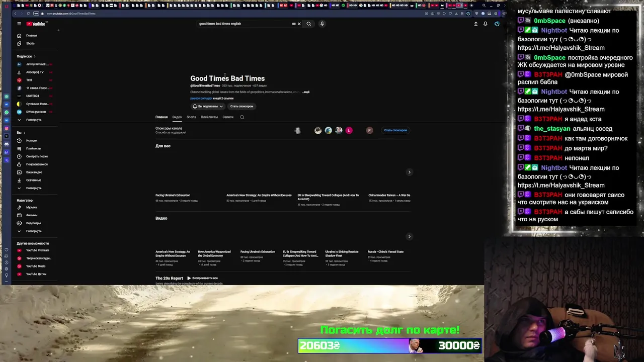Switch to the Главная channel tab
This screenshot has width=644, height=362.
[162, 117]
